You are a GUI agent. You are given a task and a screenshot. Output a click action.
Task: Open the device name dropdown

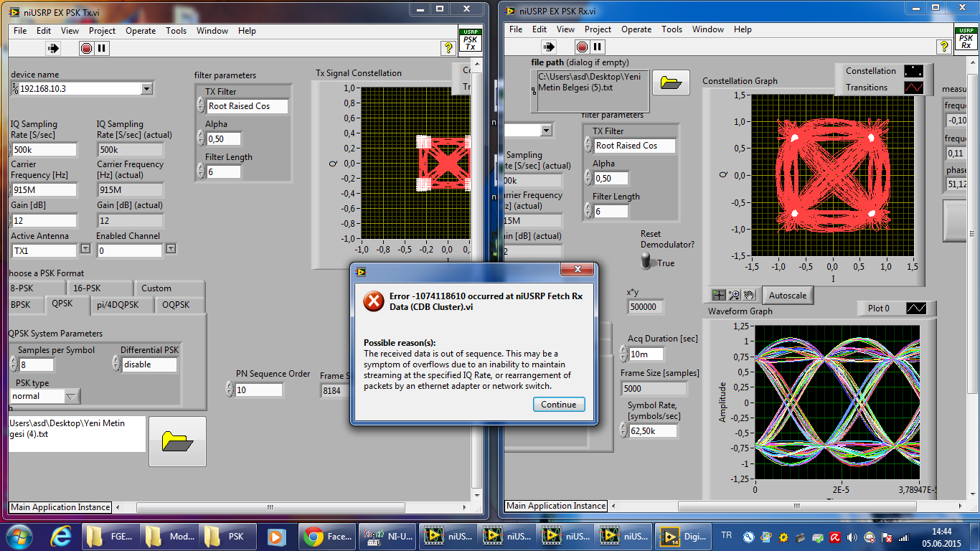pyautogui.click(x=146, y=88)
